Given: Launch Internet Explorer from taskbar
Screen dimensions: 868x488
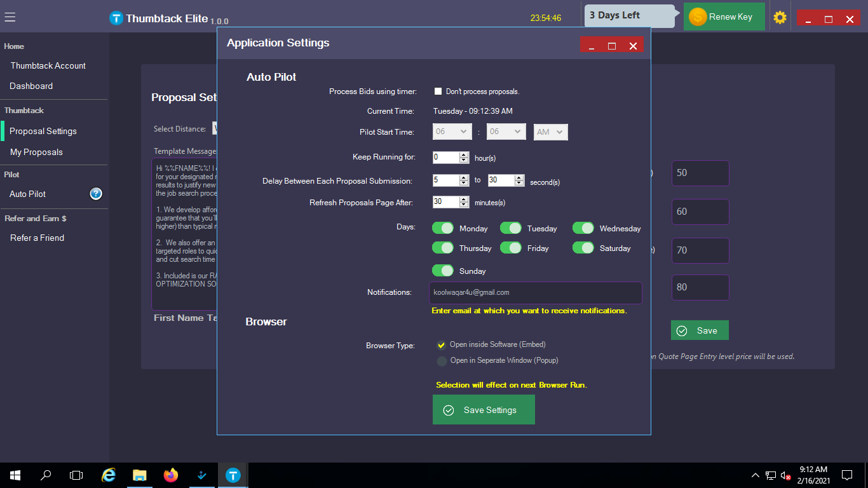Looking at the screenshot, I should pos(109,475).
